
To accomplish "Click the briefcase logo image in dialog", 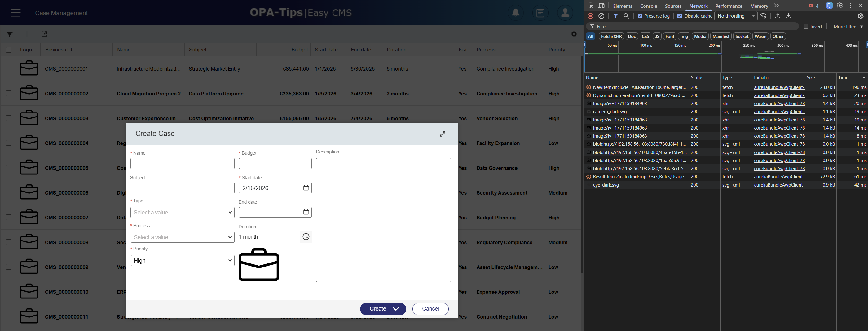I will pos(258,265).
